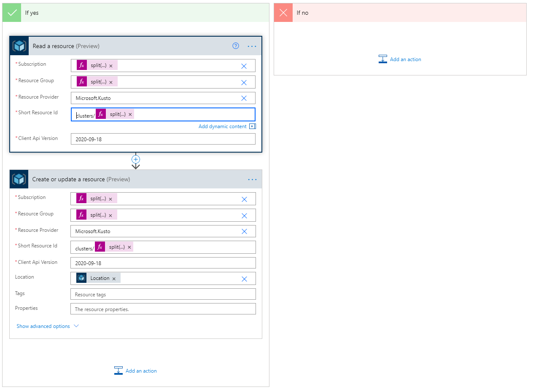This screenshot has height=392, width=533.
Task: Open the help icon on Read a resource
Action: coord(235,46)
